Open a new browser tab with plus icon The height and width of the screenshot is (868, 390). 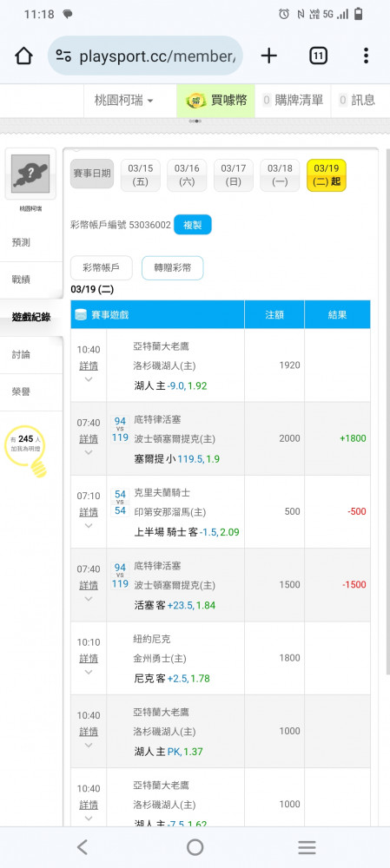pos(268,56)
